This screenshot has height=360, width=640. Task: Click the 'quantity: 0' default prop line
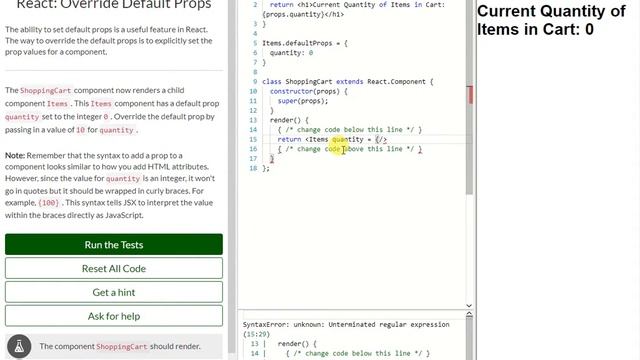point(291,53)
